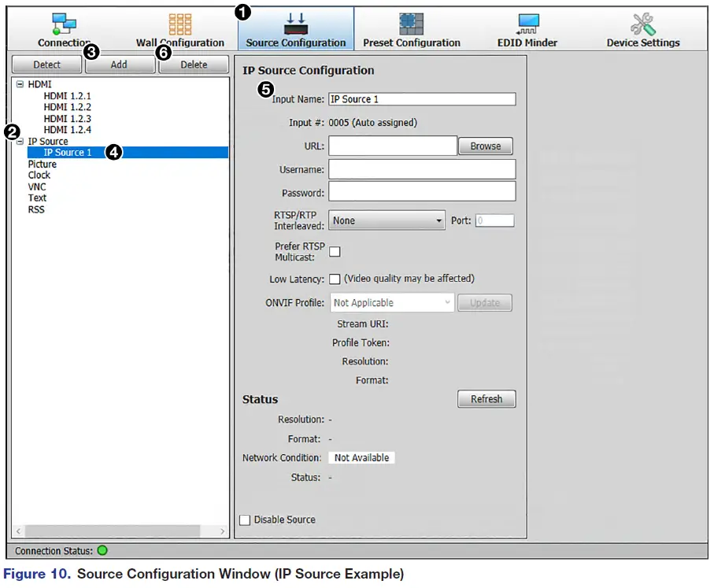The width and height of the screenshot is (725, 588).
Task: Click the URL input field
Action: tap(393, 146)
